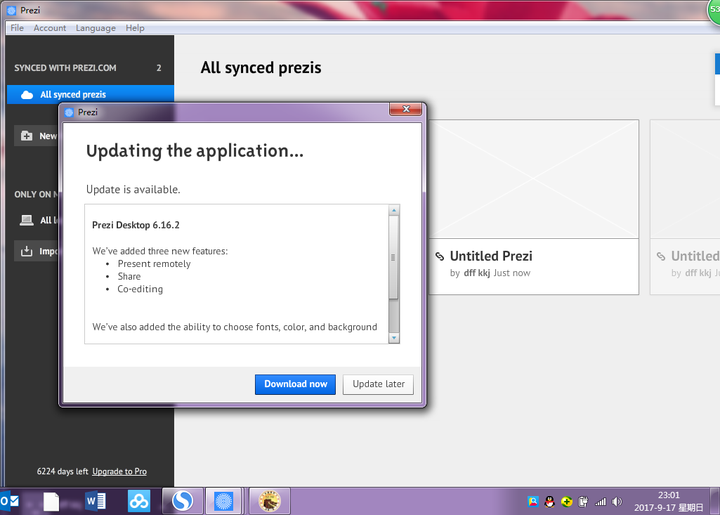Click the Present remotely bullet text
Screen dimensions: 720x515
(154, 264)
